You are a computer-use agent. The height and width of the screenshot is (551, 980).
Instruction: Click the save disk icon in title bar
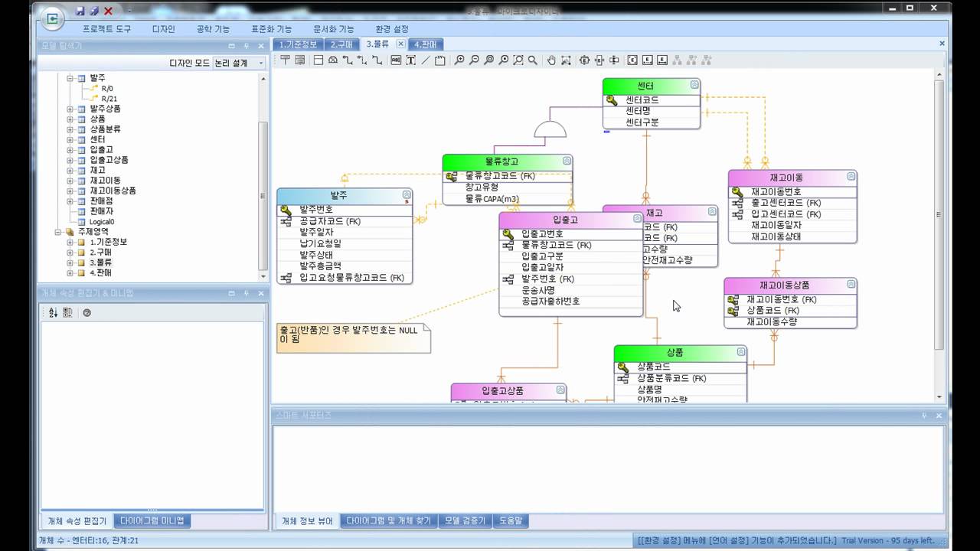click(80, 11)
